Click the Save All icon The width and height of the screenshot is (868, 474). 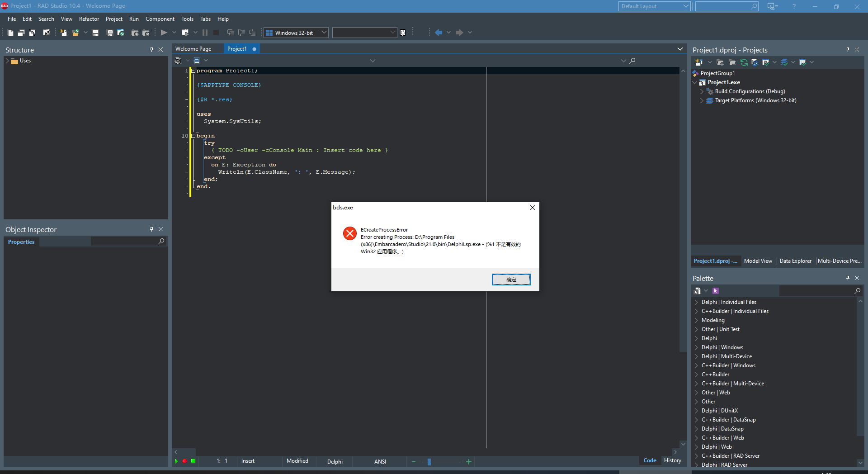(110, 33)
